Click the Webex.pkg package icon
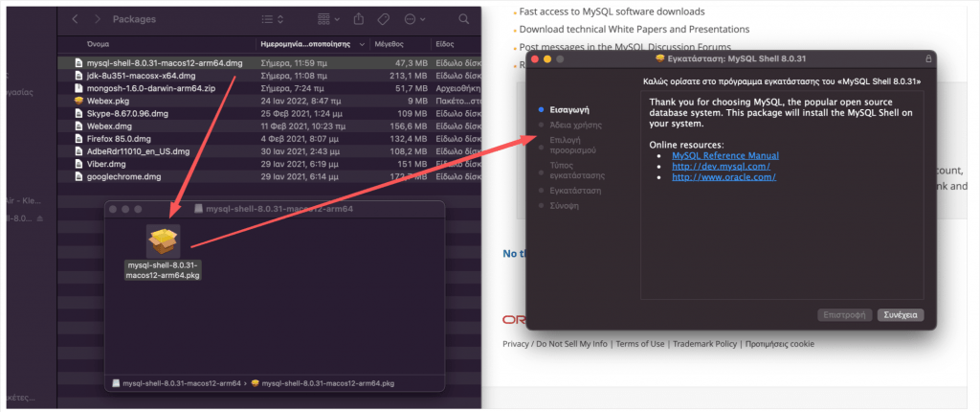980x412 pixels. (x=78, y=101)
